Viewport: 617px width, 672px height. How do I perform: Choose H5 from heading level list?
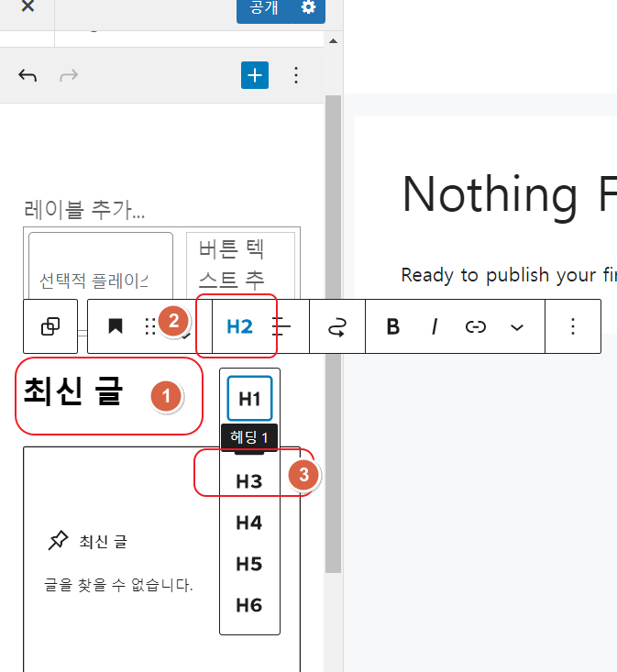249,564
